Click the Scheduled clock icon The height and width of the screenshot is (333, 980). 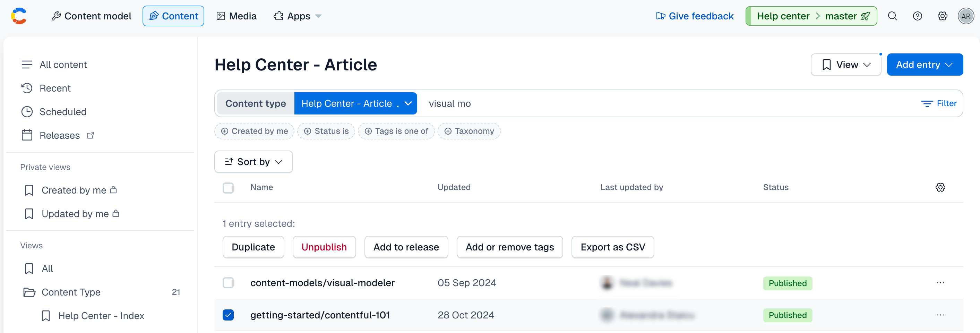click(27, 112)
